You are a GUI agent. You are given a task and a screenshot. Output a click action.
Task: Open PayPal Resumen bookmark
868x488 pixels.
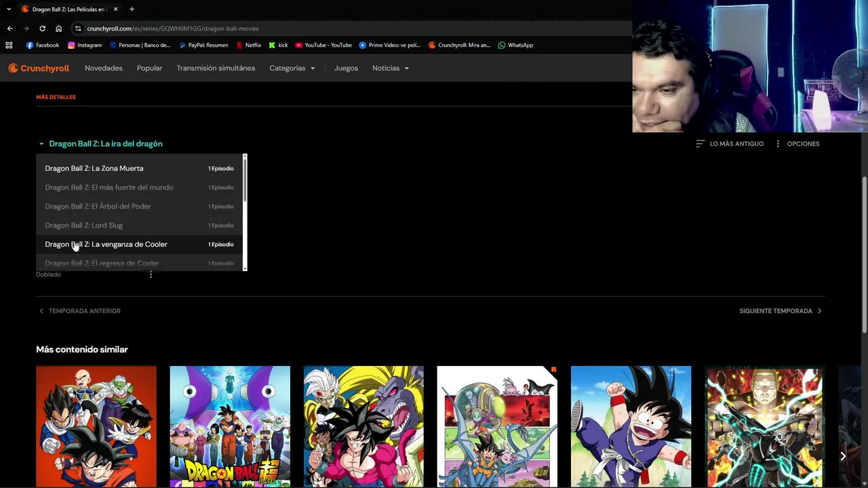[x=203, y=45]
